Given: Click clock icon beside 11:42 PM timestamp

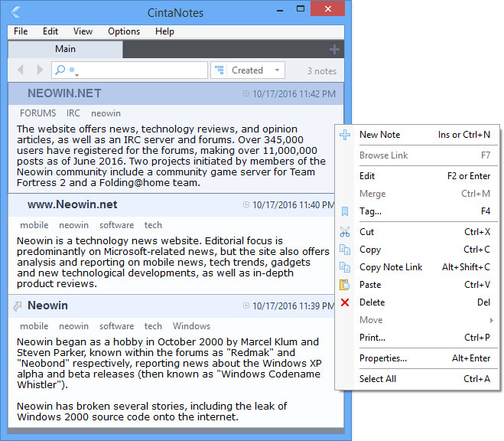Looking at the screenshot, I should pos(246,93).
